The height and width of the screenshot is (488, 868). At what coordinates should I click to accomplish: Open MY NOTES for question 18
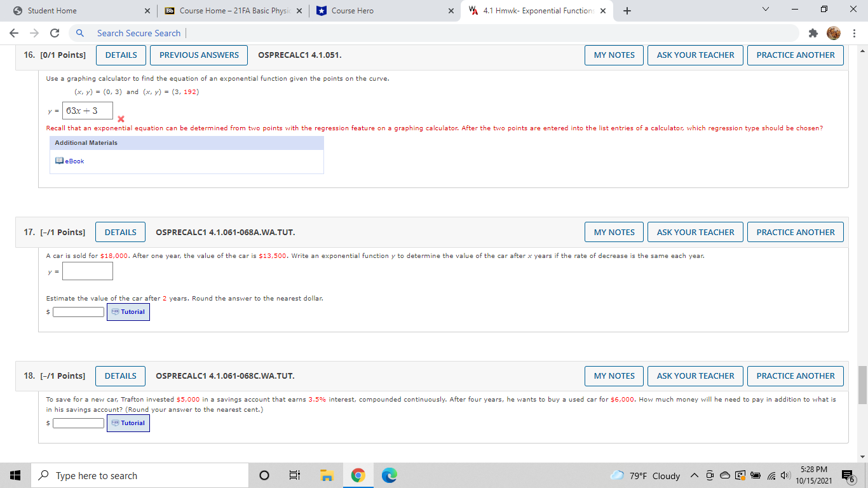coord(614,376)
